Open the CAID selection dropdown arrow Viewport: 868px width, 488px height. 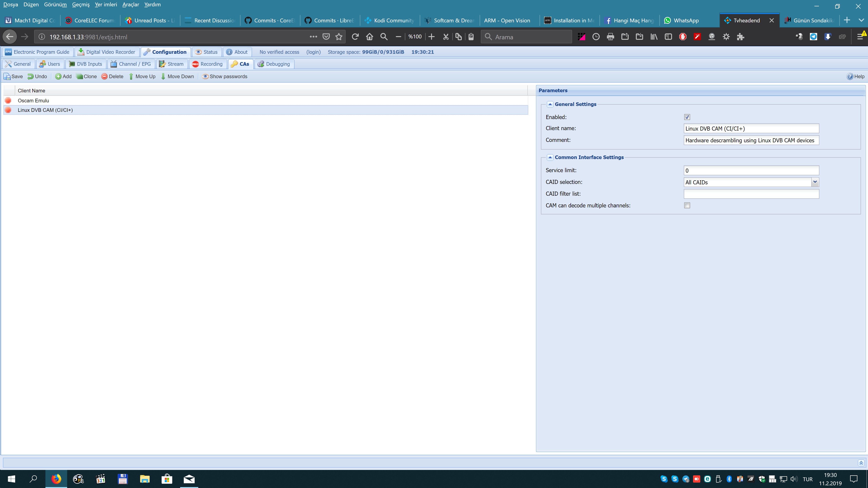point(815,182)
